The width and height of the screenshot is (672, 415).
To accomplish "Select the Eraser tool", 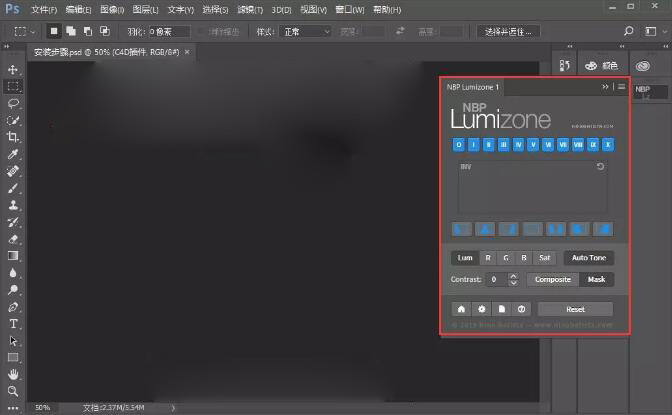I will (13, 239).
